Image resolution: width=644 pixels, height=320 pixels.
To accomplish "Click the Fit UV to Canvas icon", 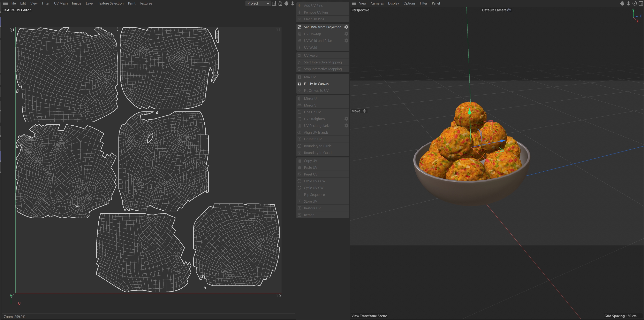I will pos(300,84).
